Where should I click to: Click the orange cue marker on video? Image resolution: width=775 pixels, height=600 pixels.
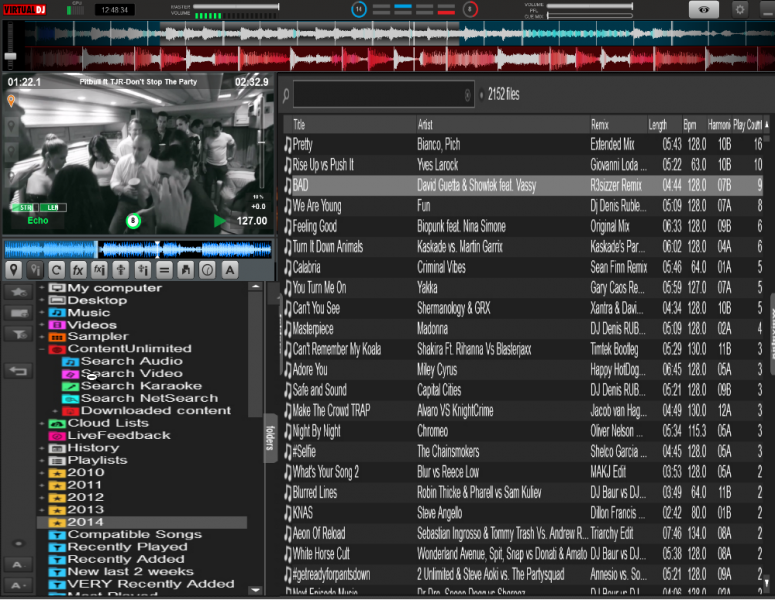pyautogui.click(x=12, y=101)
